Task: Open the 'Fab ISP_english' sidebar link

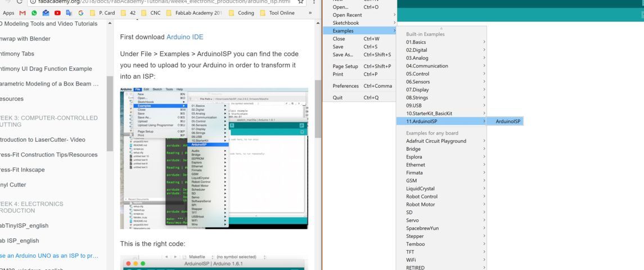Action: pos(20,241)
